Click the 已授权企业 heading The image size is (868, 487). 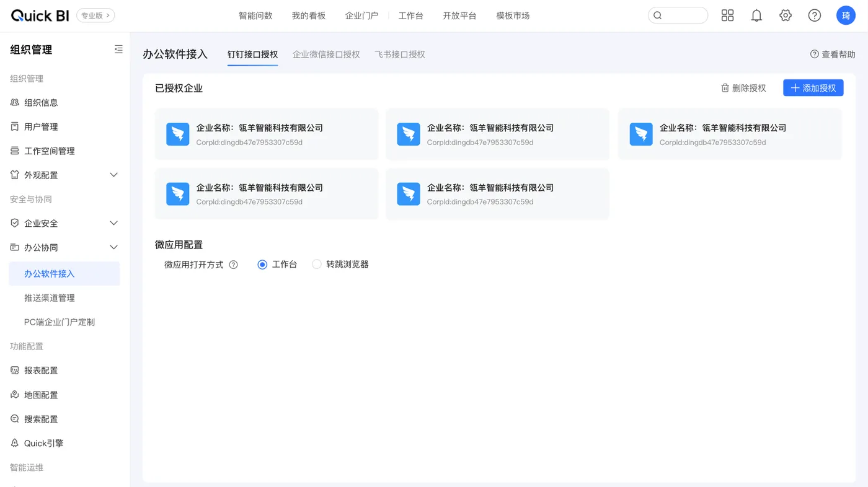[x=179, y=88]
